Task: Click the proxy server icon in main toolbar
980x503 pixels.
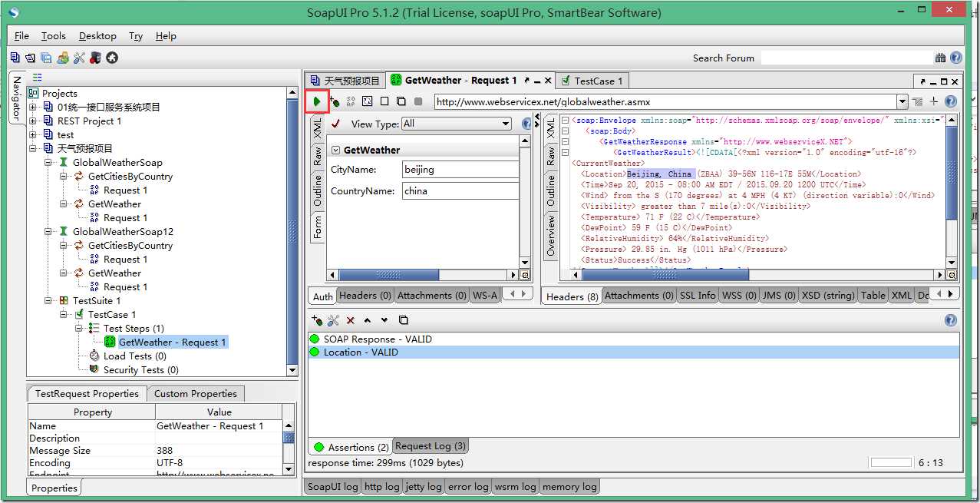Action: point(95,58)
